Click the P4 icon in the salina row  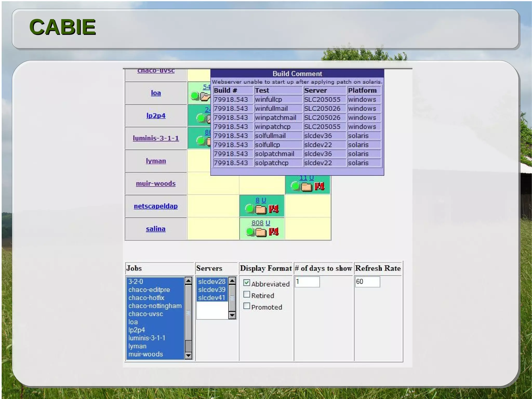(274, 232)
